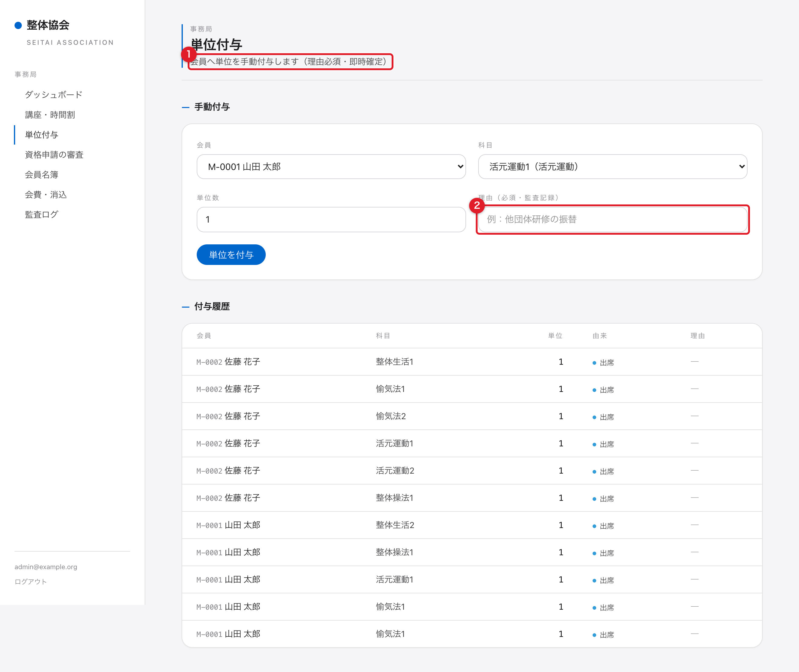Click the 出席 status dot in 整体生活1 row
The width and height of the screenshot is (799, 672).
pos(594,363)
